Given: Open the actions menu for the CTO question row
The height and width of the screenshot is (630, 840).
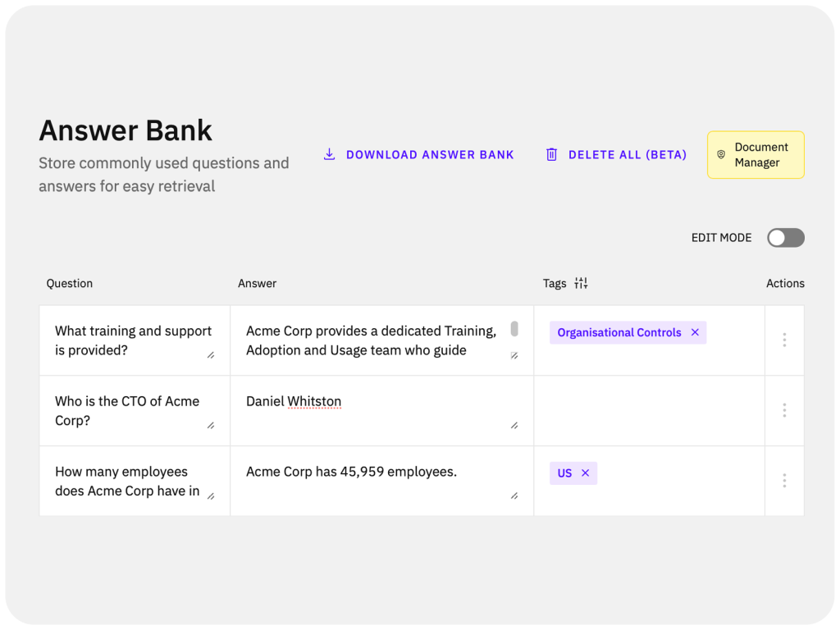Looking at the screenshot, I should pos(784,410).
